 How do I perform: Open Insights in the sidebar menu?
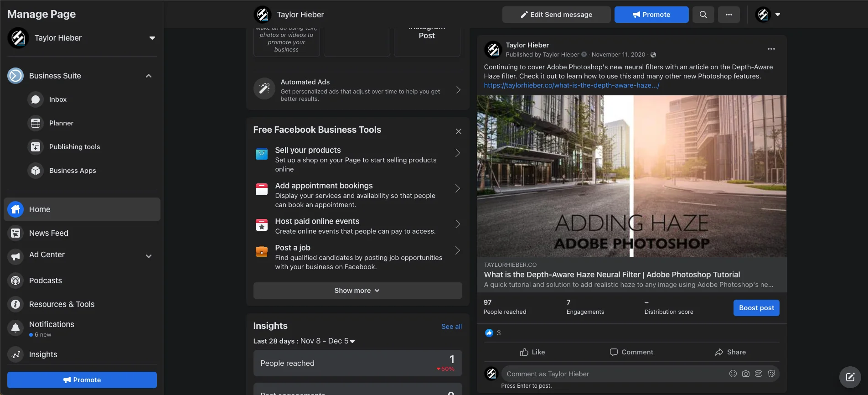click(82, 354)
